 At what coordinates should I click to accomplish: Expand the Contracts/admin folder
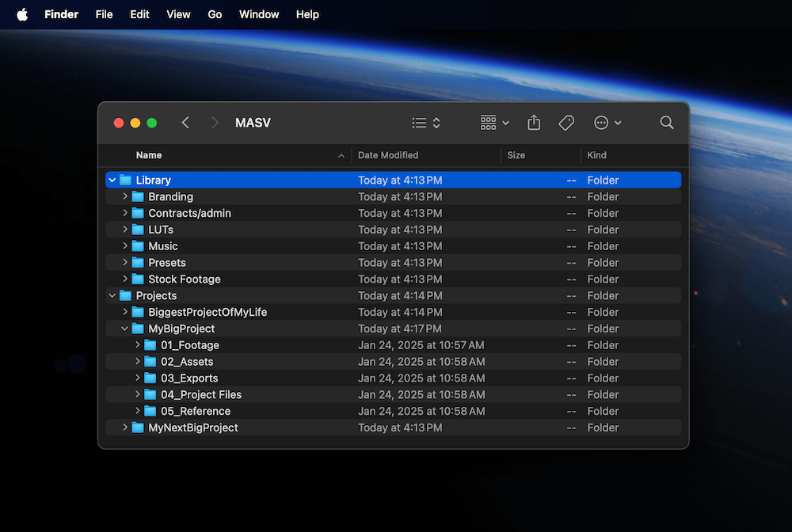point(125,213)
